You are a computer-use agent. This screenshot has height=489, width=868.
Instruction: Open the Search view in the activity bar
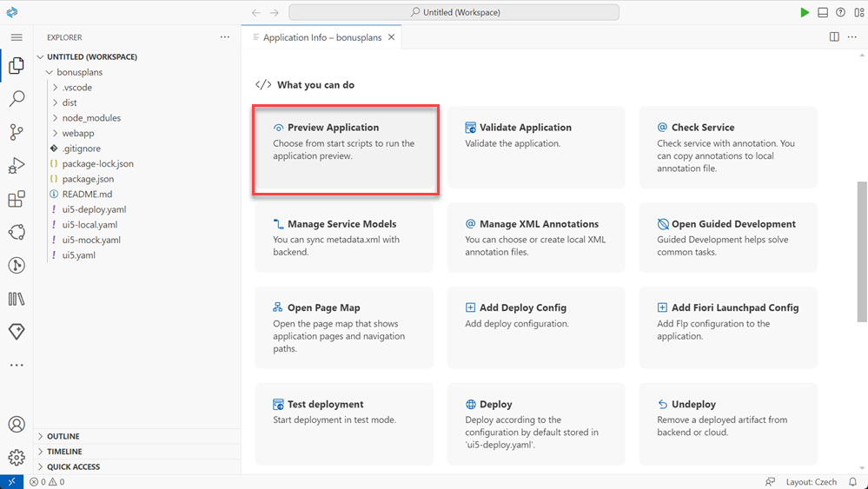(x=17, y=98)
